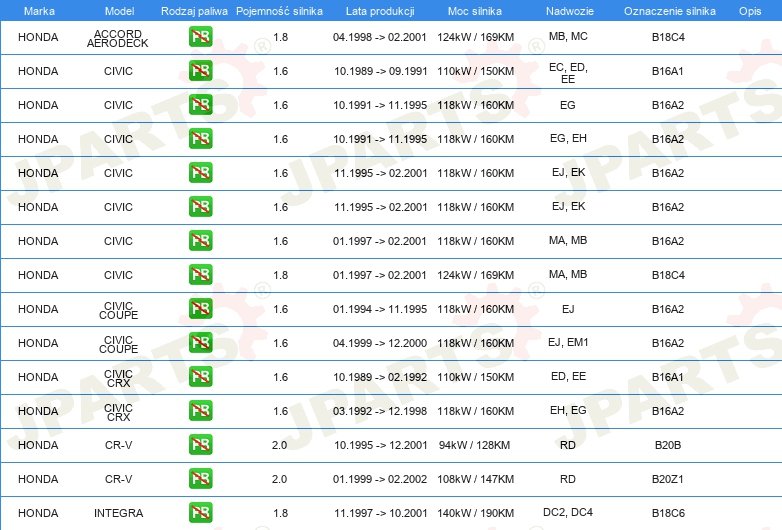782x530 pixels.
Task: Select the HONDA cell in the ACCORD AERODECK row
Action: coord(38,37)
